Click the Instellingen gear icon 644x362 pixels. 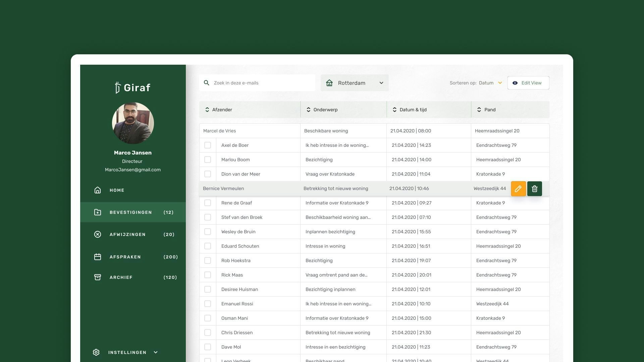tap(96, 352)
